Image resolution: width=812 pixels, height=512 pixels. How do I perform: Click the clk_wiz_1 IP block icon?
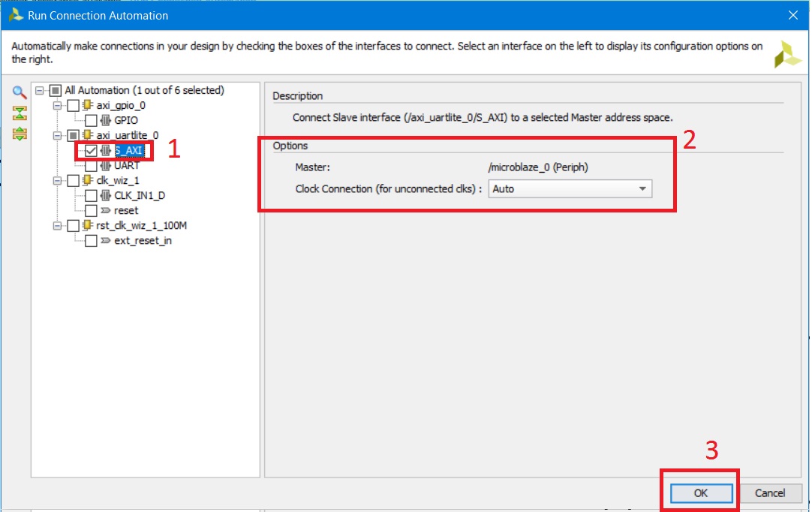coord(88,180)
